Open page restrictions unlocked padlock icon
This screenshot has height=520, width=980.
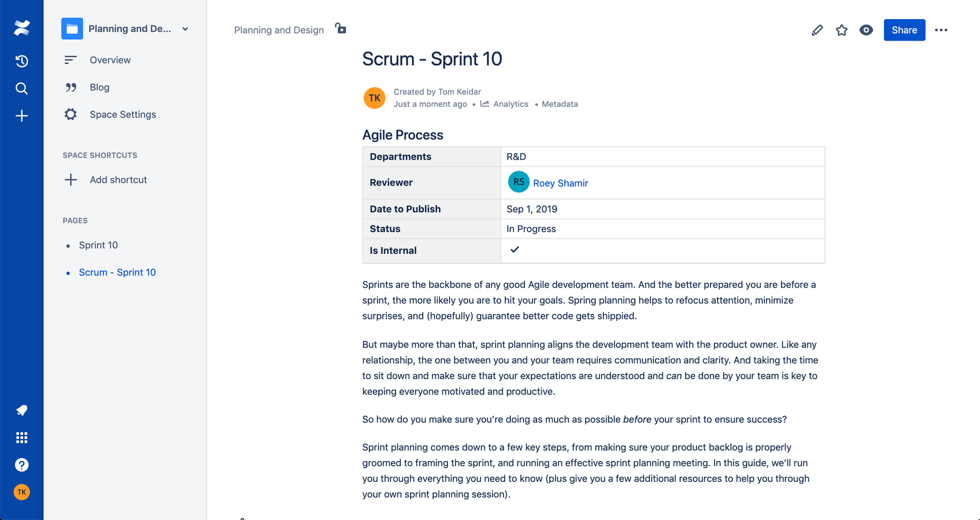tap(341, 28)
